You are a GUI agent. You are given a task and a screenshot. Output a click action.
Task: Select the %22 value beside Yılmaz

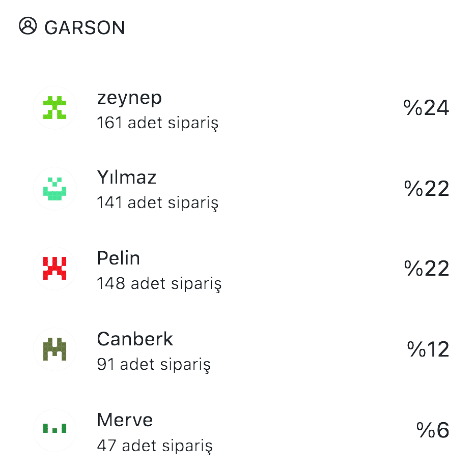[x=426, y=189]
